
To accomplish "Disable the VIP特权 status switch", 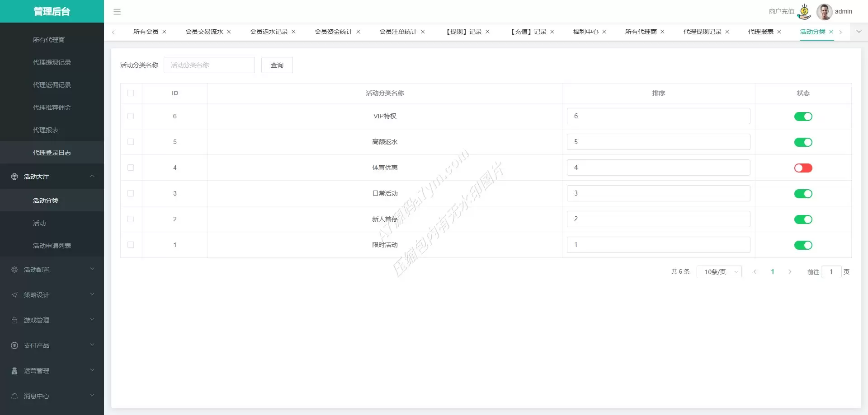I will (803, 117).
